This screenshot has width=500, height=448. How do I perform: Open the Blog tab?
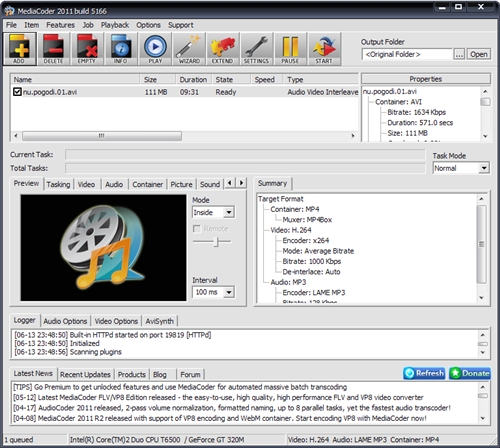click(160, 374)
